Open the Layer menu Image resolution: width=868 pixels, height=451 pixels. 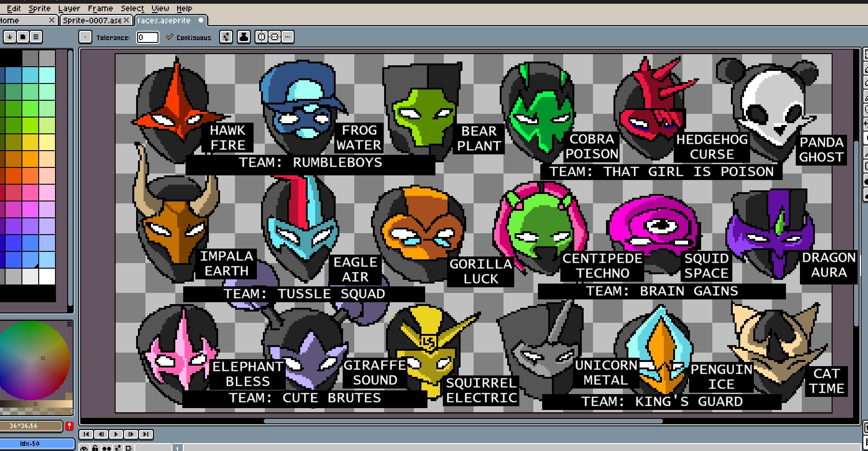[69, 8]
